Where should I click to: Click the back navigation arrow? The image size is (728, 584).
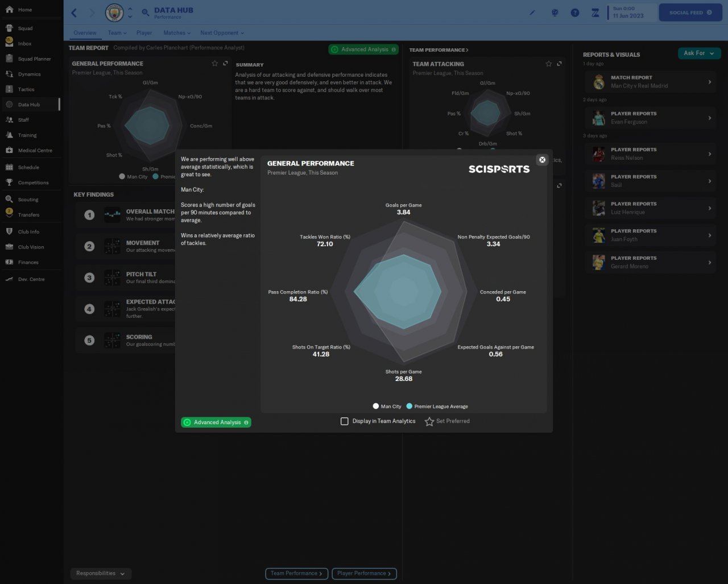[75, 13]
